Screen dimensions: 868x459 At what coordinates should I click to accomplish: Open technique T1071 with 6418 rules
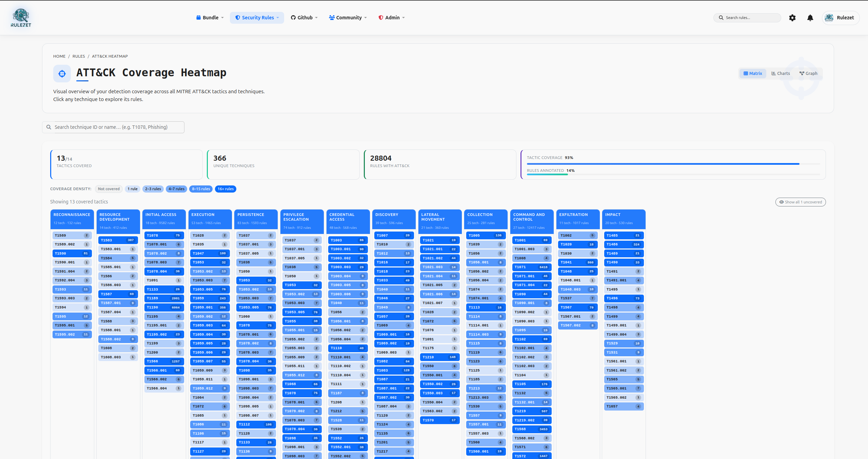pos(532,267)
